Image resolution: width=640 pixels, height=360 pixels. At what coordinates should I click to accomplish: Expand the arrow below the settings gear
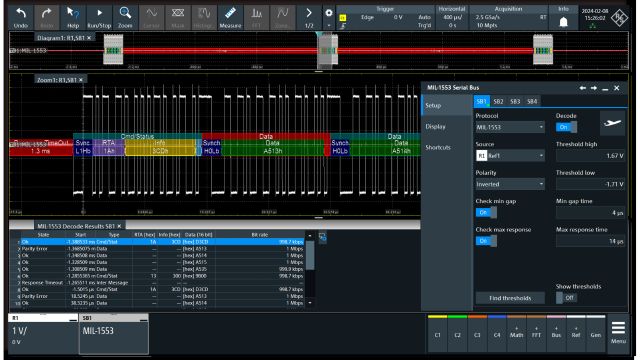pyautogui.click(x=329, y=25)
